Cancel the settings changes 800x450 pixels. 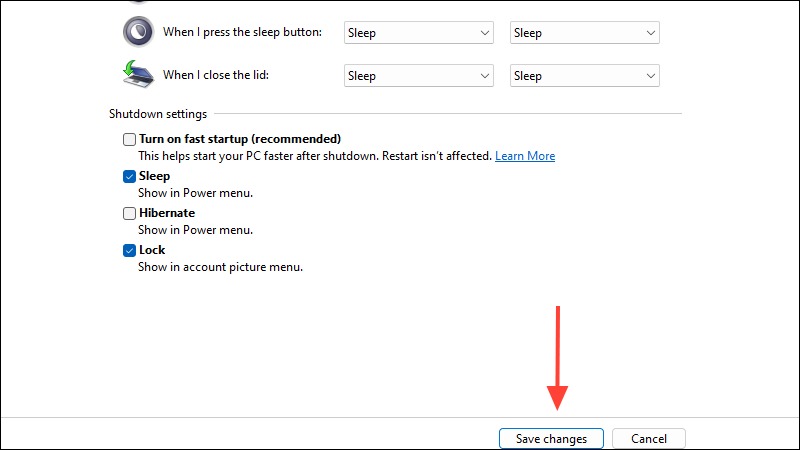648,439
